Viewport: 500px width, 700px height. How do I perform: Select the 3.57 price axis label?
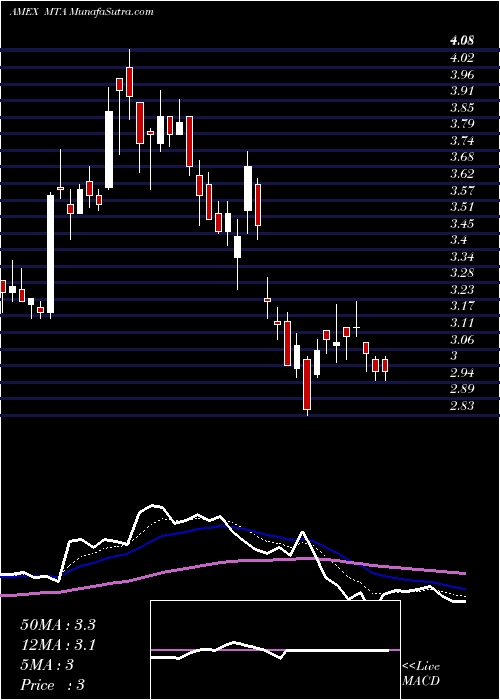point(462,191)
